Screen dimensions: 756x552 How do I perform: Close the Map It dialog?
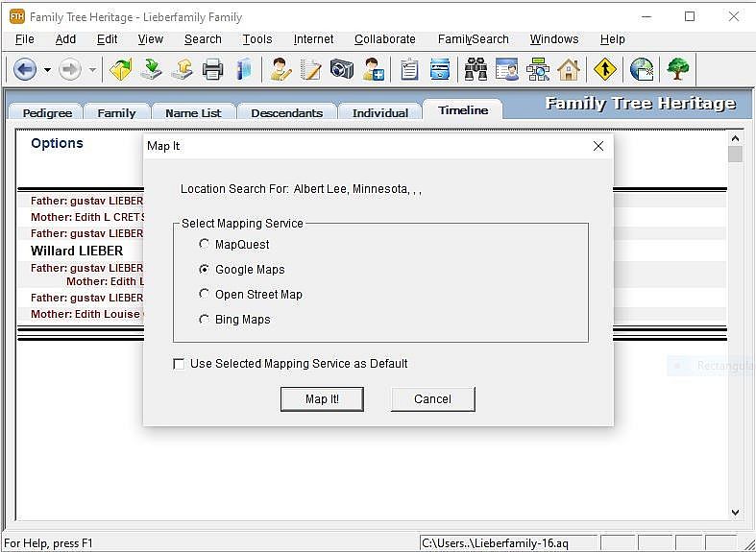[x=598, y=146]
